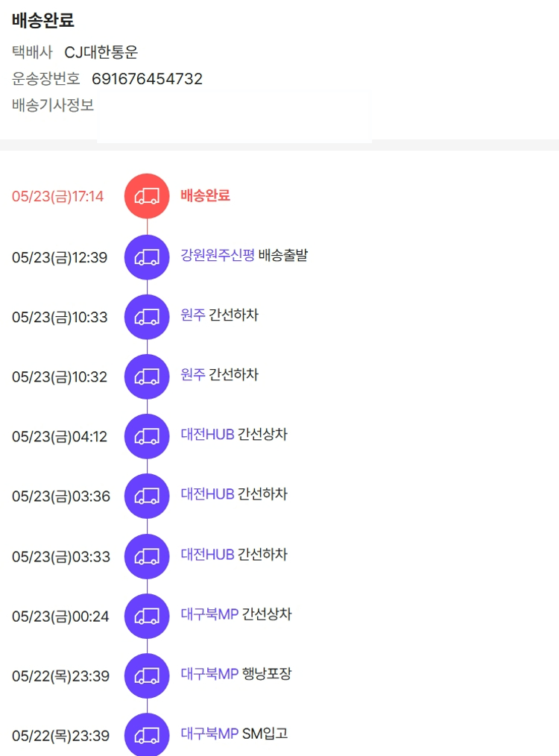
Task: Click truck icon for 03:36 대전HUB 간선하차
Action: click(147, 496)
